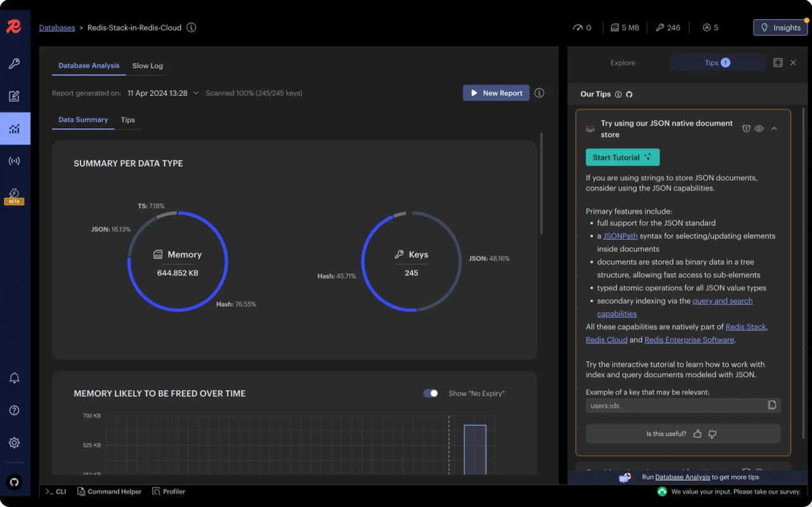The image size is (812, 507).
Task: Click the JSONPath link
Action: pyautogui.click(x=620, y=236)
